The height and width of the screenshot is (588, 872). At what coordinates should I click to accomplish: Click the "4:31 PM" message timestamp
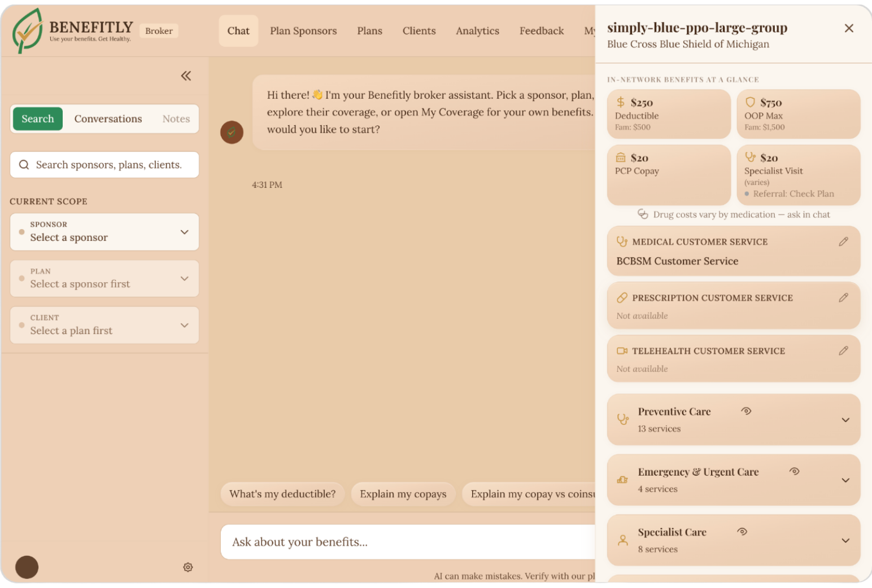click(x=267, y=185)
